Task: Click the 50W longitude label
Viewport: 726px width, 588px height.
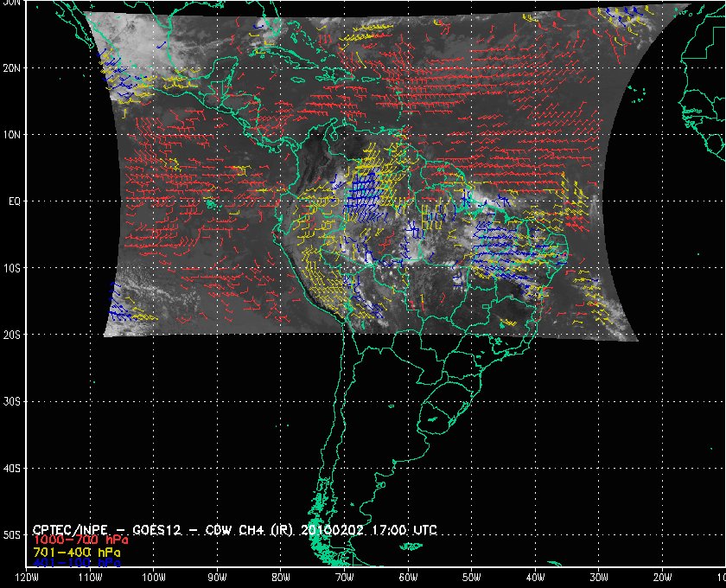Action: coord(471,578)
